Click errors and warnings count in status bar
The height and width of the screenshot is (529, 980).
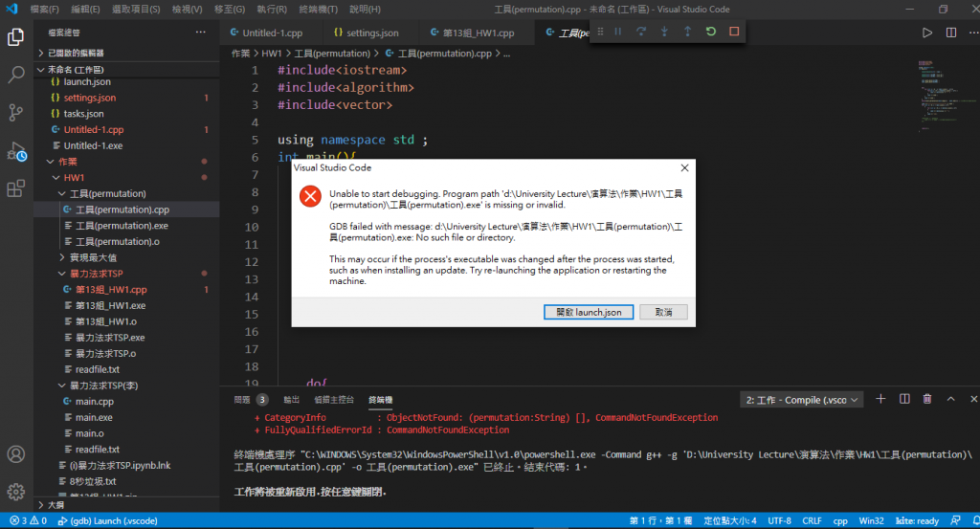pos(28,521)
